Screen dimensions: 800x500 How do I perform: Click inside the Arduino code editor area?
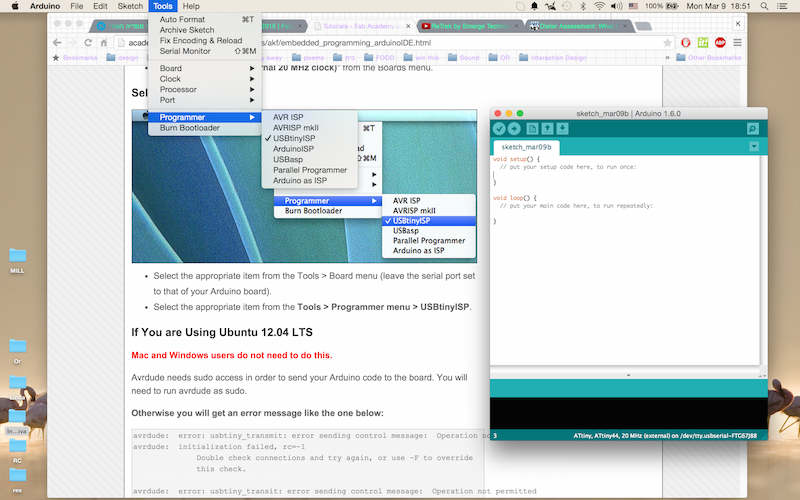pyautogui.click(x=624, y=260)
